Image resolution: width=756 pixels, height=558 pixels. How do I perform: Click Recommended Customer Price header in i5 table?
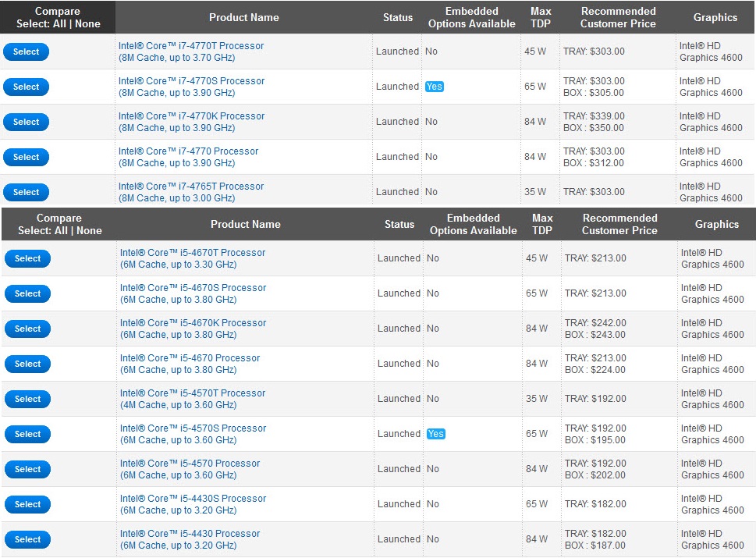click(x=619, y=224)
